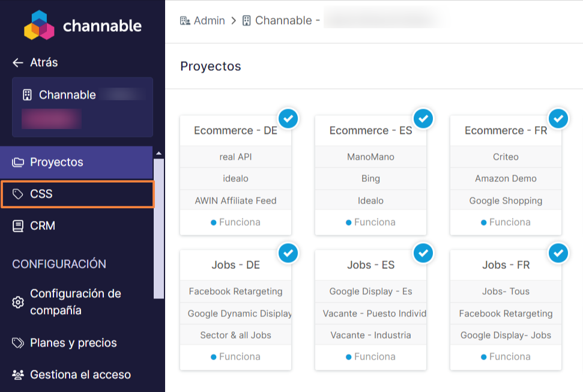Click the breadcrumb chevron separator after Admin
583x392 pixels.
tap(234, 20)
